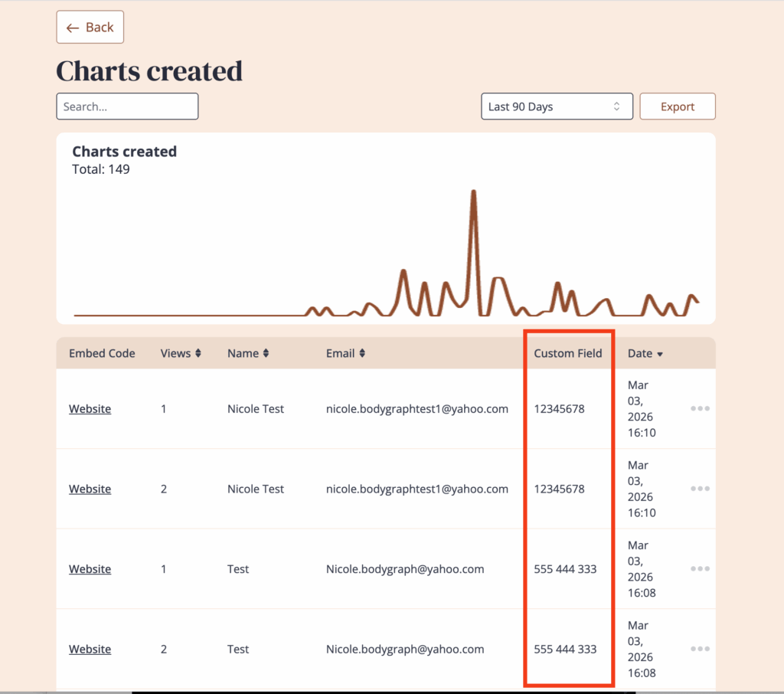Open Website link for Test with 1 view
Screen dimensions: 784x694
[90, 569]
